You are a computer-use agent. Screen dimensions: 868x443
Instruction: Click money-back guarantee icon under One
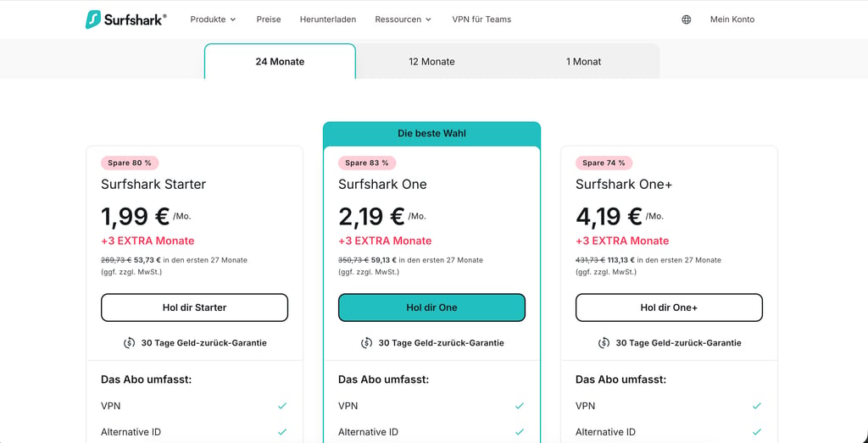click(366, 343)
